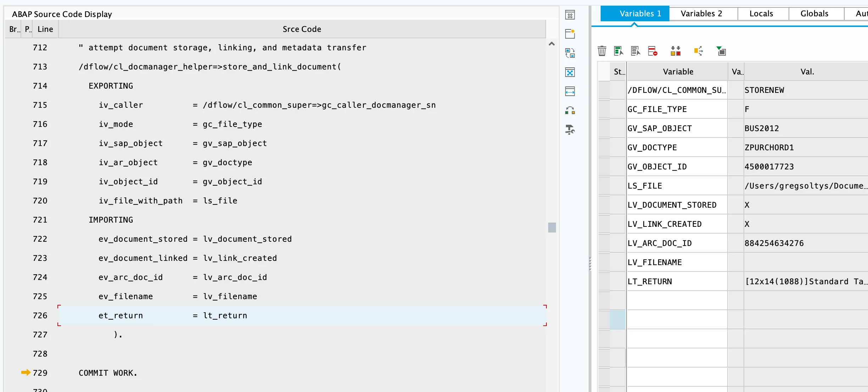Click the green triangle over gray square icon
The width and height of the screenshot is (868, 392).
coord(721,51)
